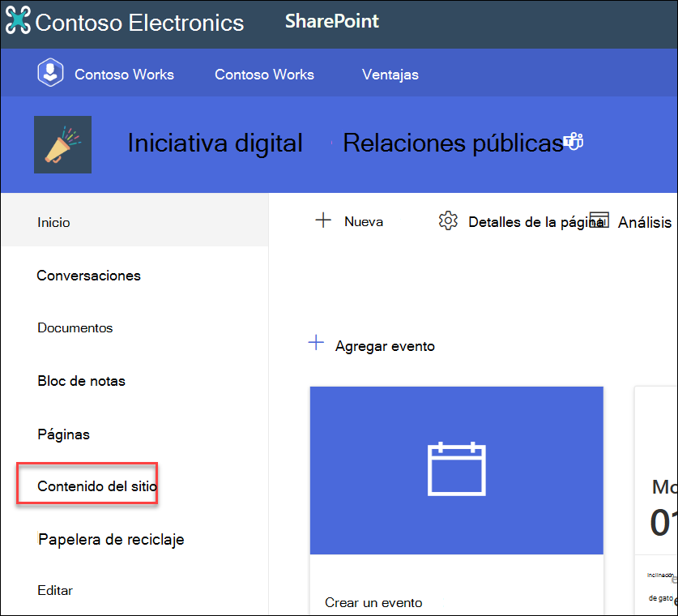Click the Crear un evento card text

pyautogui.click(x=373, y=602)
